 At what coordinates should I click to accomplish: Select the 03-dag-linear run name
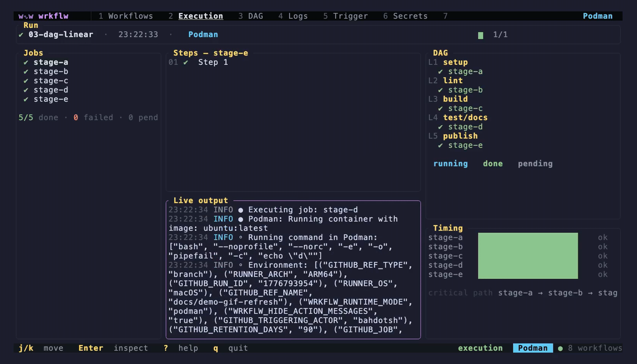point(61,35)
